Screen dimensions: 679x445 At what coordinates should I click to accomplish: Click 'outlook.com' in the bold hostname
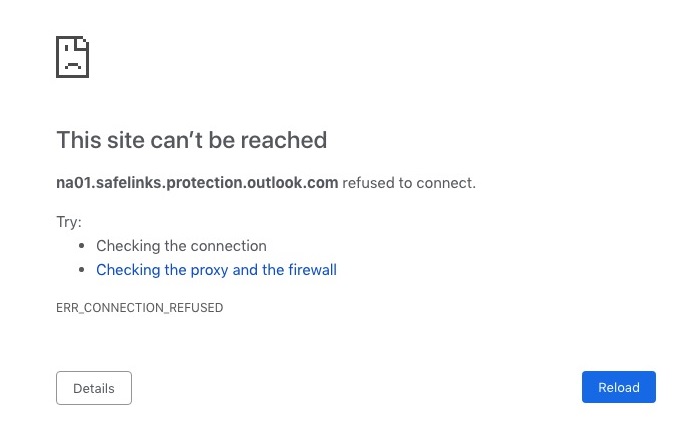tap(292, 183)
